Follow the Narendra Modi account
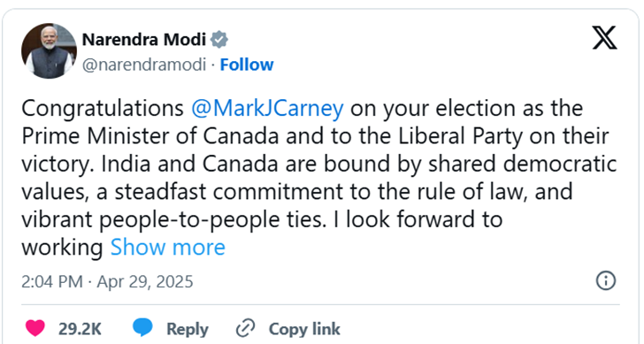Screen dimensions: 644x344 pos(247,65)
